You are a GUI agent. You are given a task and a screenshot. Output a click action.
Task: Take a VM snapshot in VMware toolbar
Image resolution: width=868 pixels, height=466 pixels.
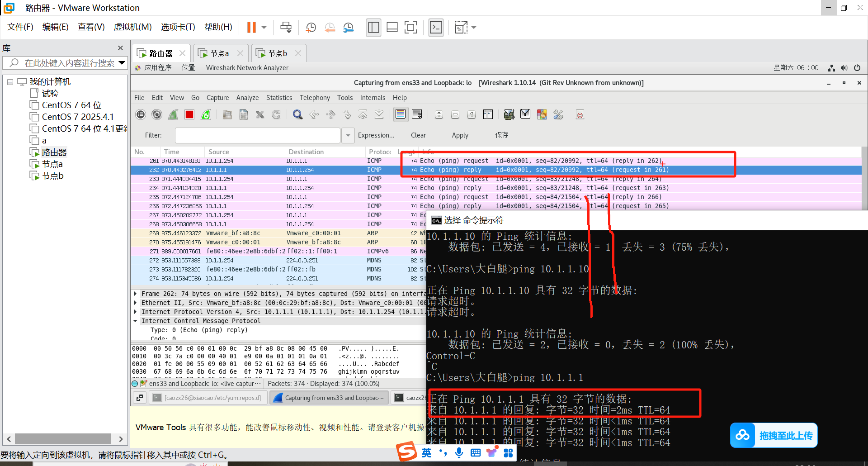coord(311,28)
